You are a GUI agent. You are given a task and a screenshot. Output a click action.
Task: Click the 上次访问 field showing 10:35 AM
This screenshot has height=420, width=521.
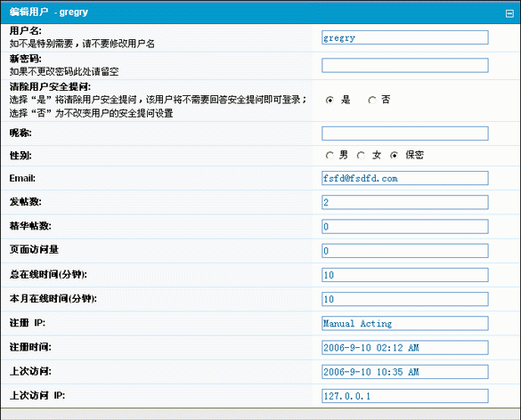coord(405,372)
